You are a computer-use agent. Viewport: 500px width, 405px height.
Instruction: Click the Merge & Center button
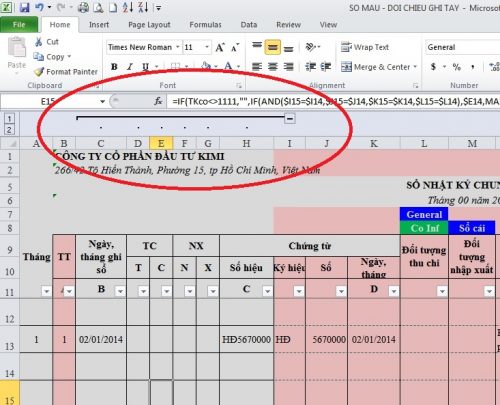pyautogui.click(x=379, y=67)
